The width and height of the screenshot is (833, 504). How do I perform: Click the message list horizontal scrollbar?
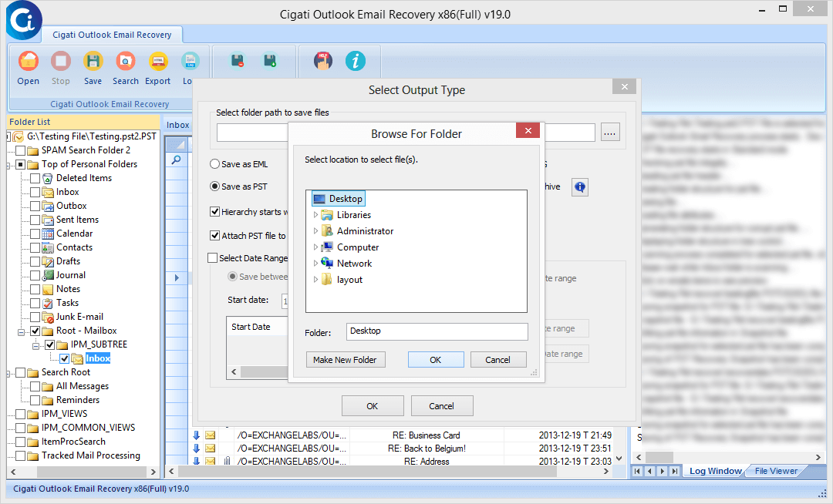pyautogui.click(x=388, y=471)
